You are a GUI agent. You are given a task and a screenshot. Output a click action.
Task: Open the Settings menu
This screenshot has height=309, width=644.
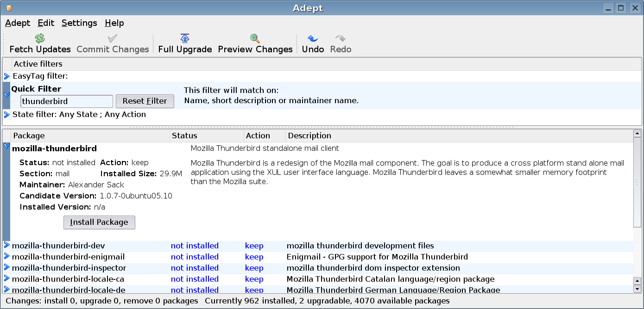[79, 23]
